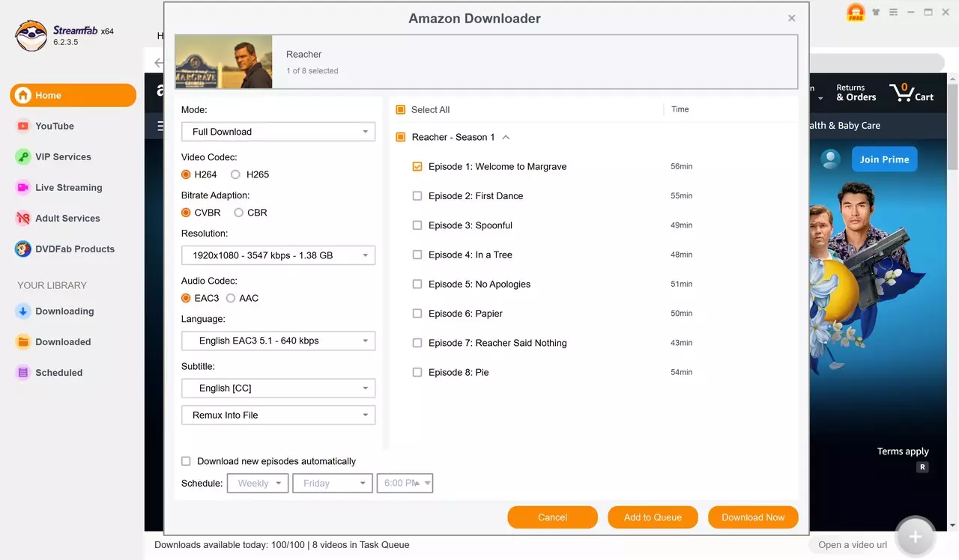Click browser back arrow behind dialog
The image size is (959, 560).
click(158, 63)
